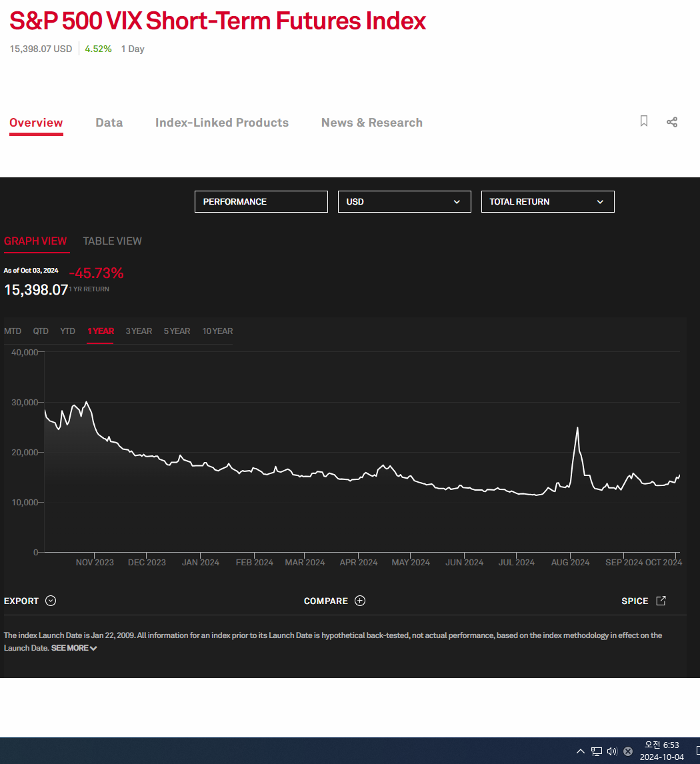Click the share icon
Image resolution: width=700 pixels, height=764 pixels.
pyautogui.click(x=672, y=122)
